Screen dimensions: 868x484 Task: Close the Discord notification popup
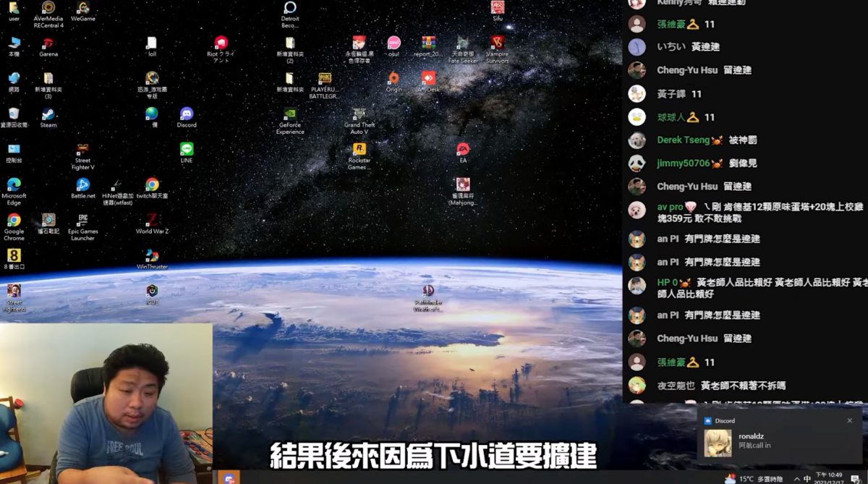pyautogui.click(x=850, y=421)
